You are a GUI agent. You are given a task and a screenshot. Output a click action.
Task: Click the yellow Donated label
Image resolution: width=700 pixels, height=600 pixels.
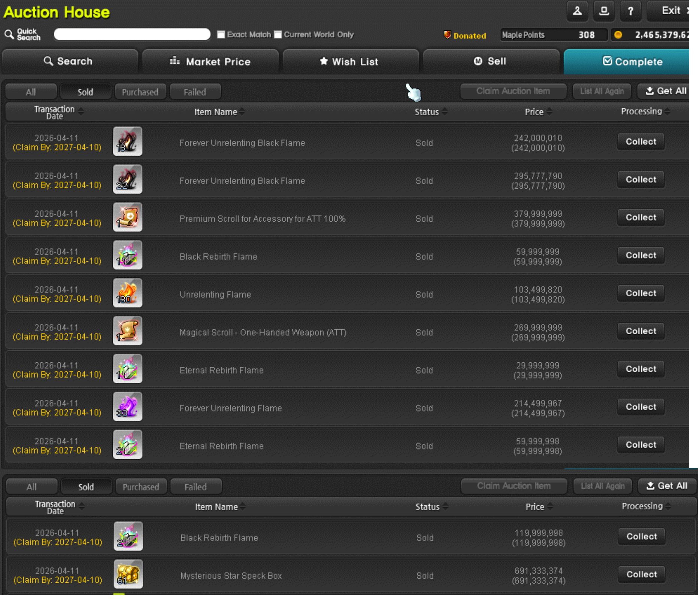(470, 36)
